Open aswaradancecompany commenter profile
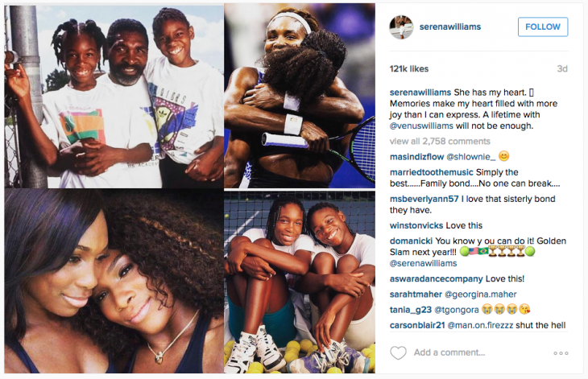This screenshot has width=588, height=379. coord(436,278)
